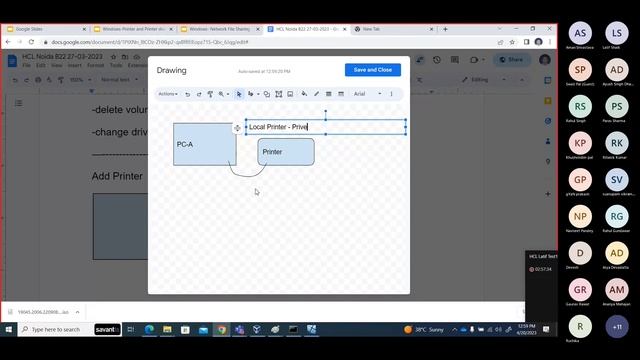Click inside the Local Printer text box
Viewport: 640px width, 360px height.
tap(325, 127)
